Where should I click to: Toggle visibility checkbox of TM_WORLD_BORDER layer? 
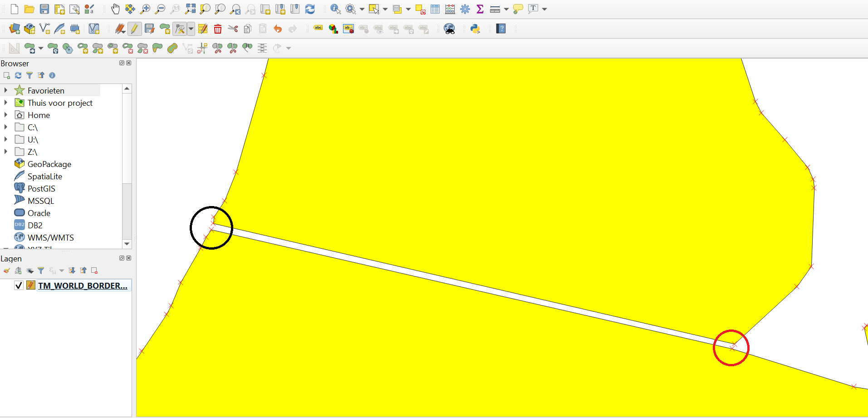coord(19,285)
